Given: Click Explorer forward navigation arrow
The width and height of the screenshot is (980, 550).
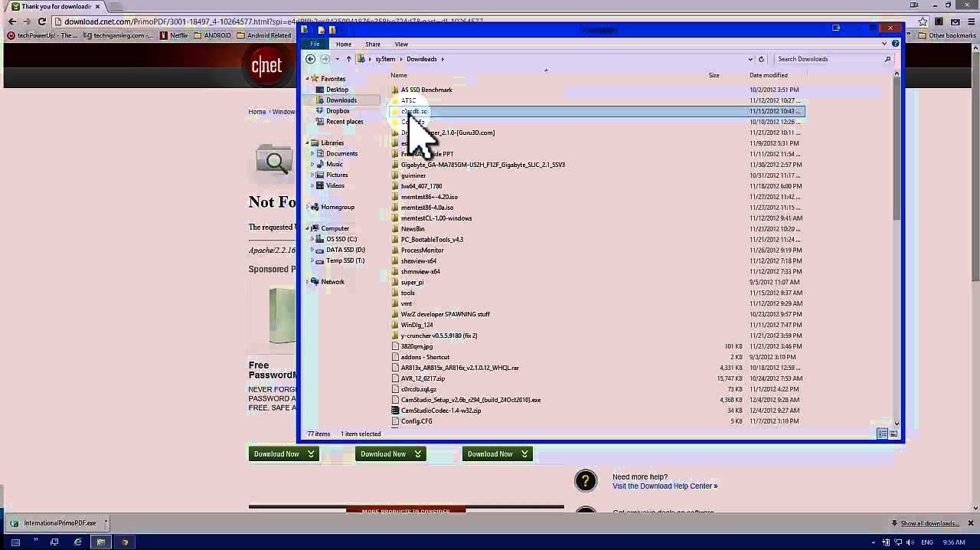Looking at the screenshot, I should tap(325, 59).
